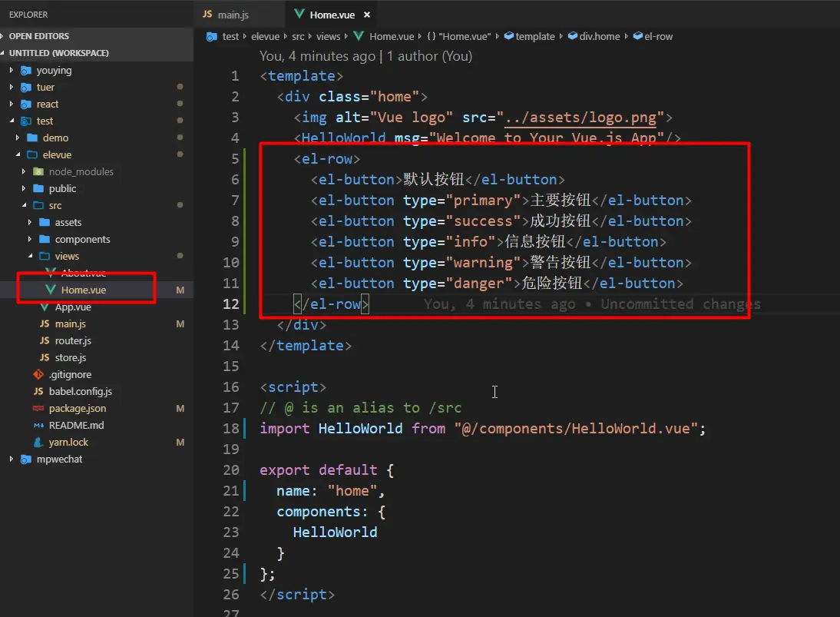
Task: Open yarn.lock file
Action: (x=68, y=443)
